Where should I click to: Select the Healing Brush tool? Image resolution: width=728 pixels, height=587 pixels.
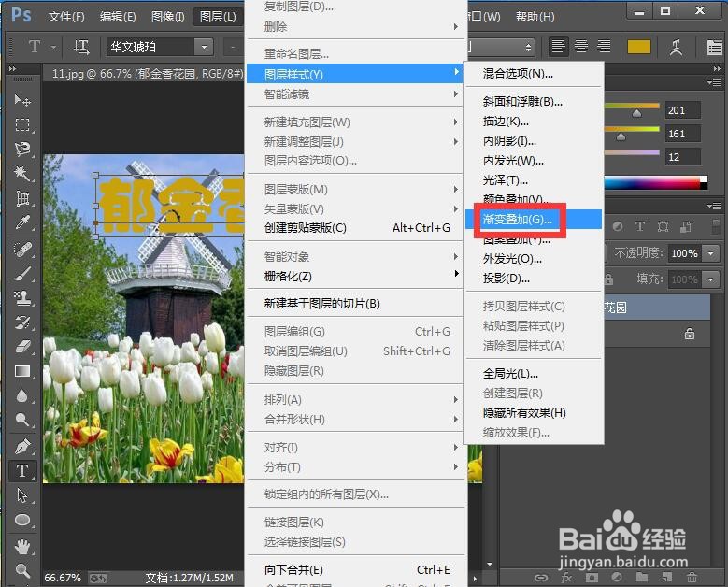[22, 249]
